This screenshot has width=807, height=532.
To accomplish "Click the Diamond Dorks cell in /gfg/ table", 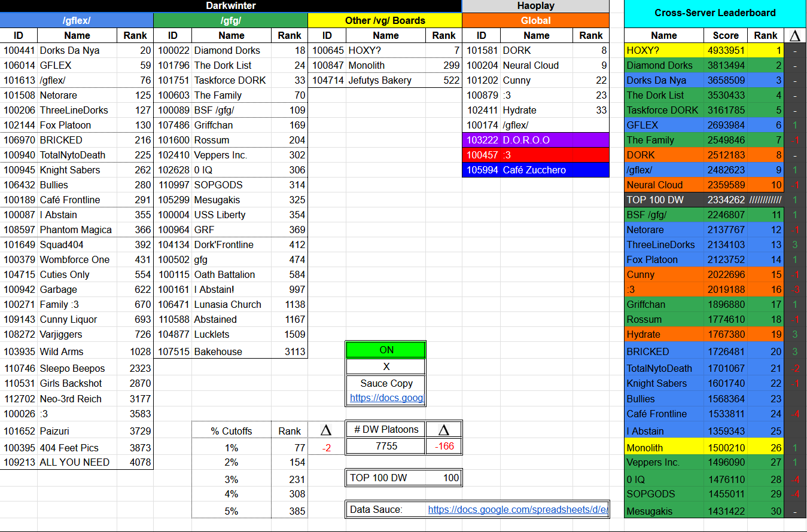I will click(231, 50).
